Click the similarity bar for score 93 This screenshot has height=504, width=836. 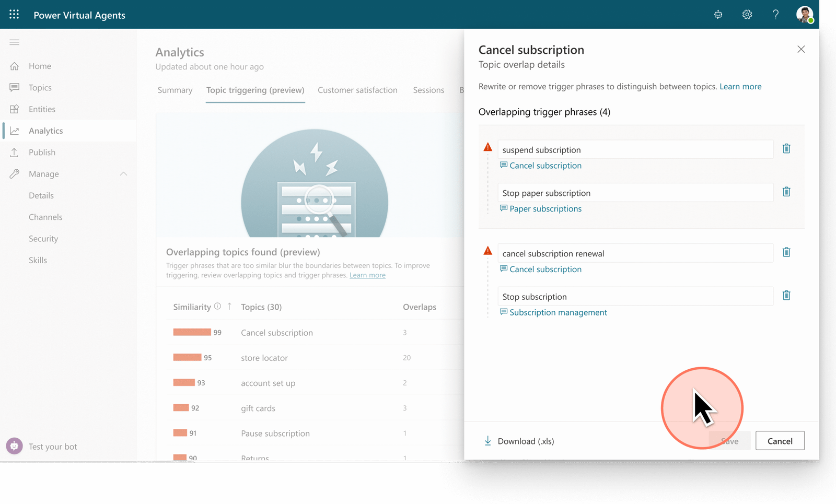tap(184, 382)
